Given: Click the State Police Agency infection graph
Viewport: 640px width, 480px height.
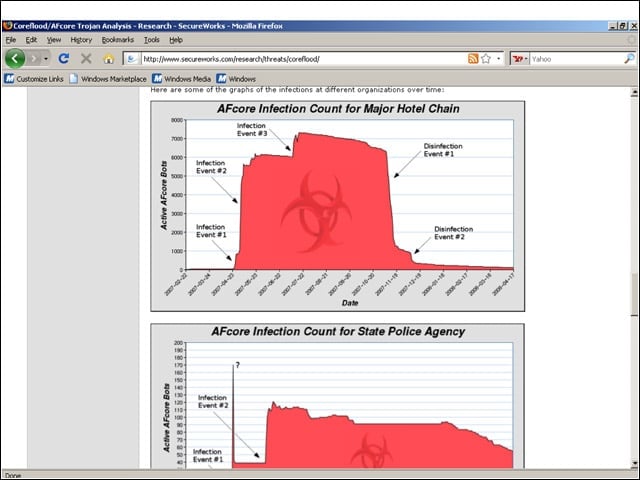Looking at the screenshot, I should 338,396.
